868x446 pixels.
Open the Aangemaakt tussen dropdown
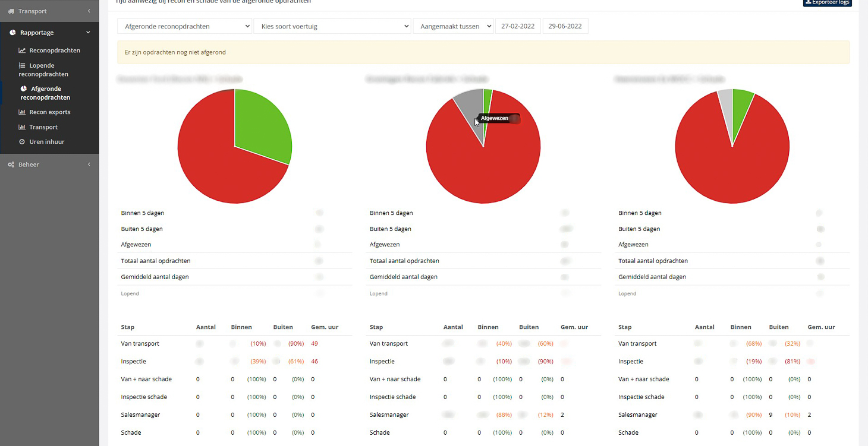453,26
